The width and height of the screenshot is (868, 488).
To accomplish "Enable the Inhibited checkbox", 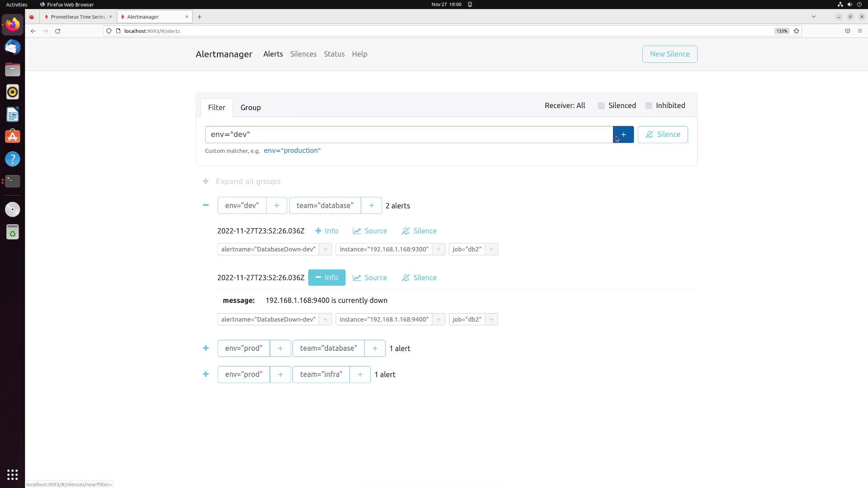I will point(649,106).
